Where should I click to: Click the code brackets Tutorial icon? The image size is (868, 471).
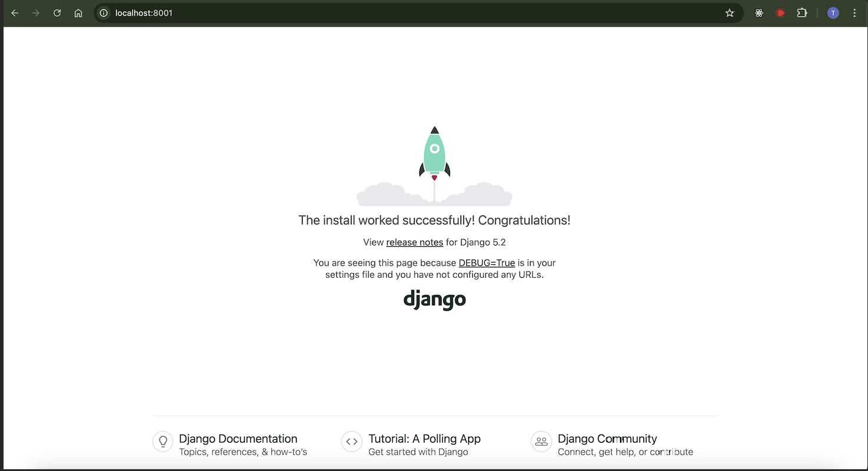click(x=352, y=441)
